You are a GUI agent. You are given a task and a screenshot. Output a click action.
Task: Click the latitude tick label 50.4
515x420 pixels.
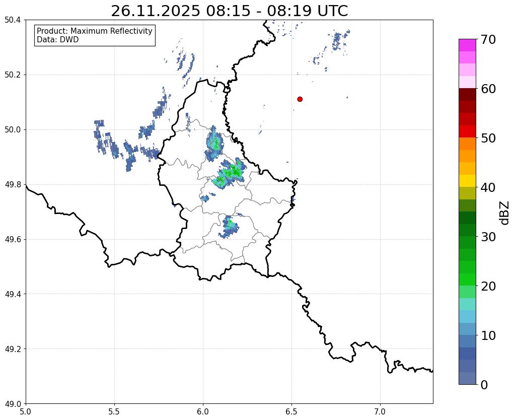[x=13, y=20]
